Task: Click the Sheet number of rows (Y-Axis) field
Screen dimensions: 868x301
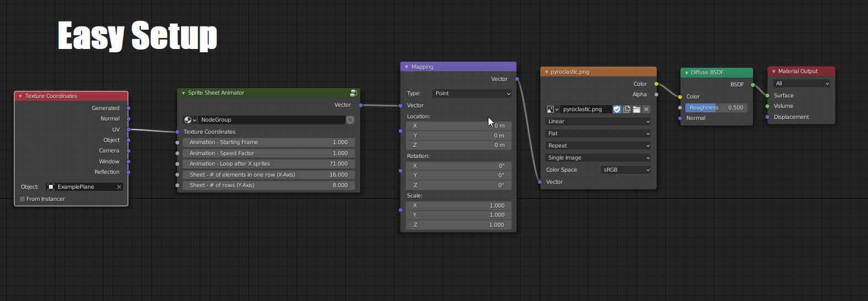Action: (x=268, y=185)
